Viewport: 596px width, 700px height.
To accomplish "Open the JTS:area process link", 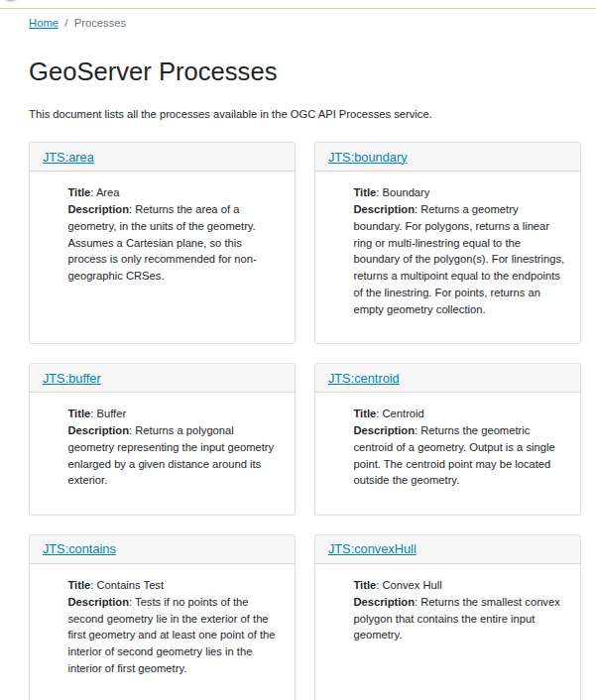I will (68, 158).
